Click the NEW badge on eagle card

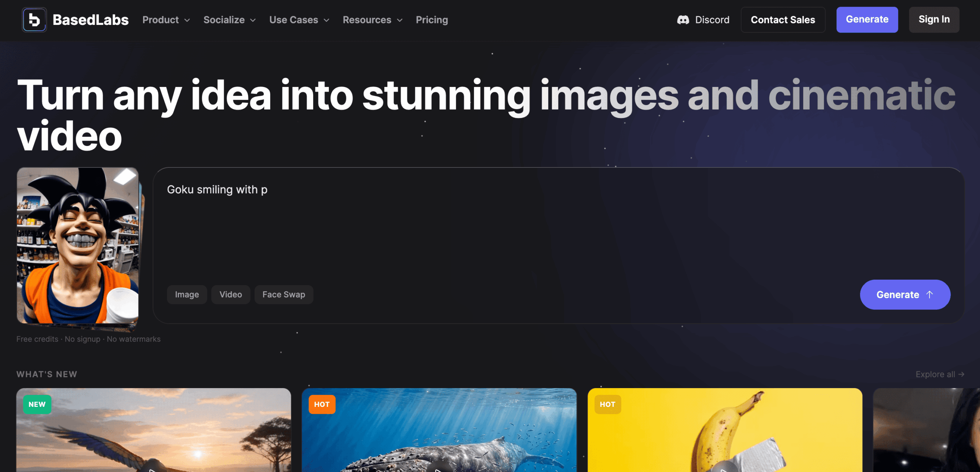(x=37, y=405)
